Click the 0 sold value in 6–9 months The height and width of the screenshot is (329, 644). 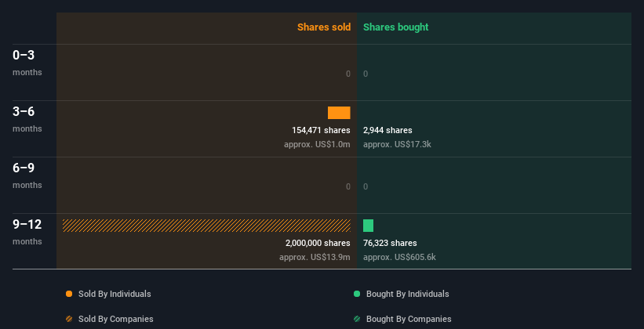point(348,186)
